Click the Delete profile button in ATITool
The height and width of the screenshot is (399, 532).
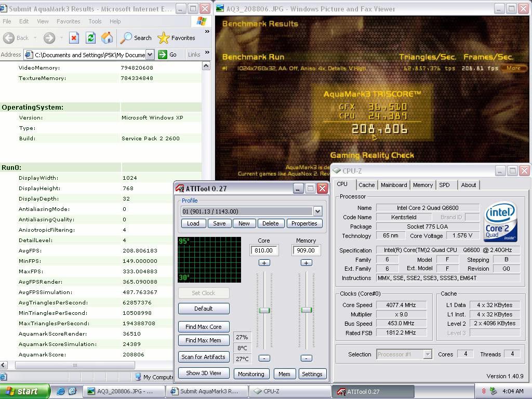tap(270, 223)
